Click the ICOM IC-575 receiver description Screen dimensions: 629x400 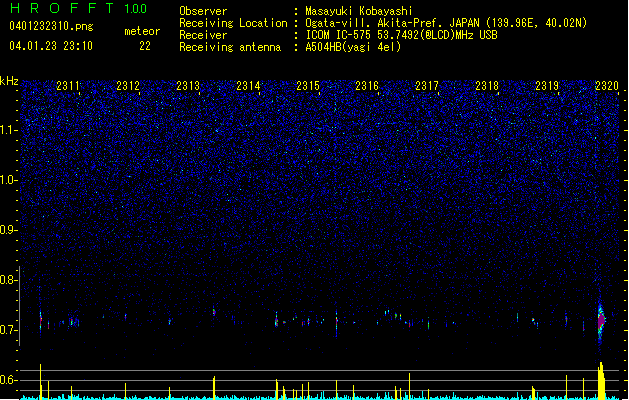click(x=401, y=35)
